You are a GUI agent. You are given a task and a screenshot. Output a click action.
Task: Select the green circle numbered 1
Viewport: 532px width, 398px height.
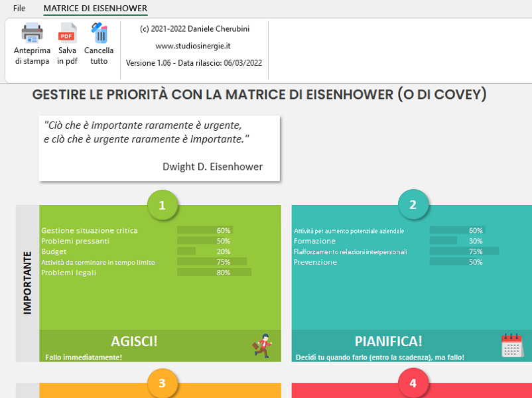[x=163, y=205]
